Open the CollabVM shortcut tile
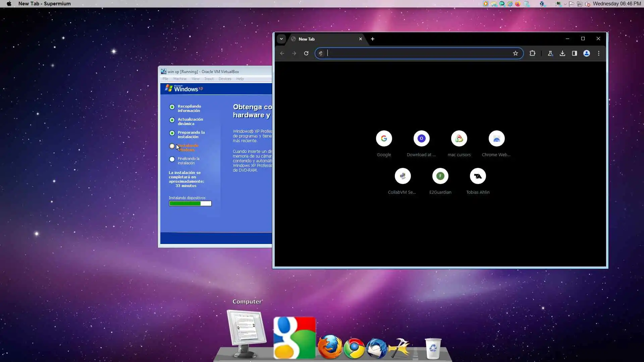The height and width of the screenshot is (362, 644). click(x=403, y=176)
